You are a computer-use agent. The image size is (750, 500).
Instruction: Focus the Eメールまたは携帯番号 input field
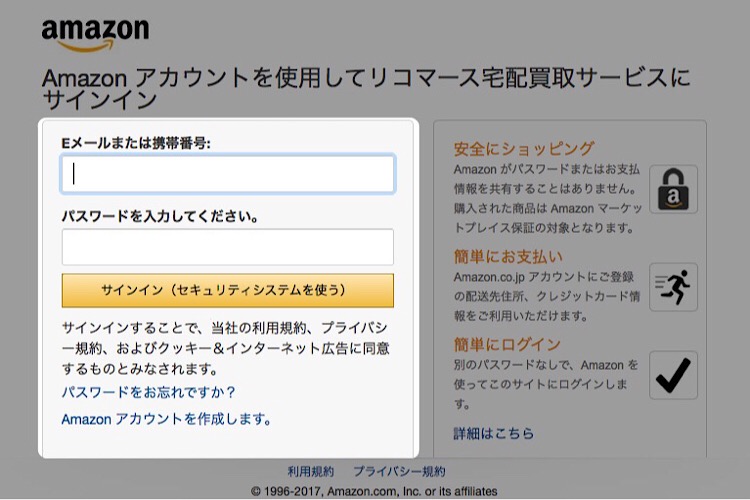(x=228, y=174)
